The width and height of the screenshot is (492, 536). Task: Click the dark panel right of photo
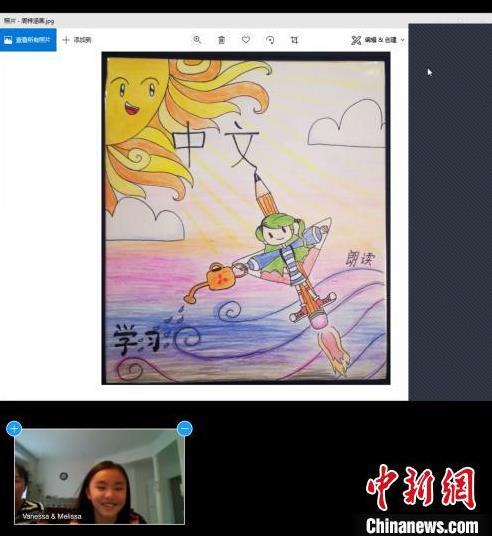(x=450, y=212)
